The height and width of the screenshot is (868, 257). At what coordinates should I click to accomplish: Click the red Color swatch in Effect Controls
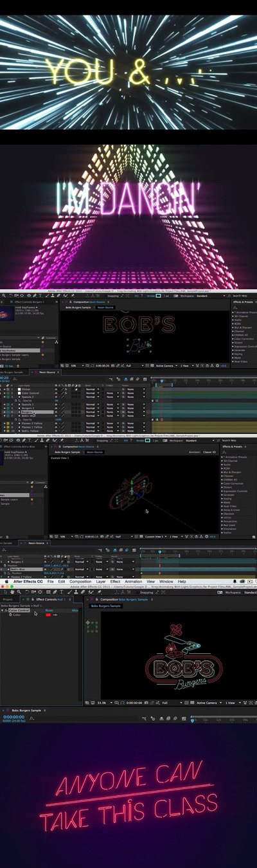click(x=48, y=615)
